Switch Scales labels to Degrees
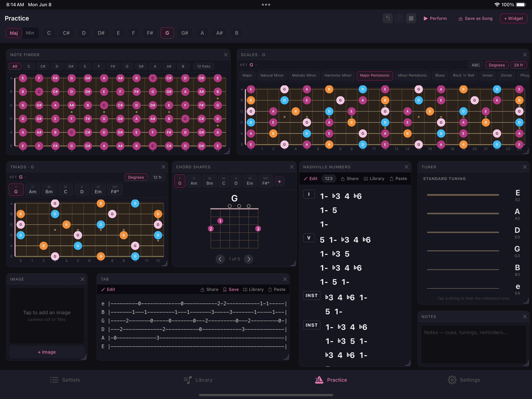The image size is (532, 399). 497,65
